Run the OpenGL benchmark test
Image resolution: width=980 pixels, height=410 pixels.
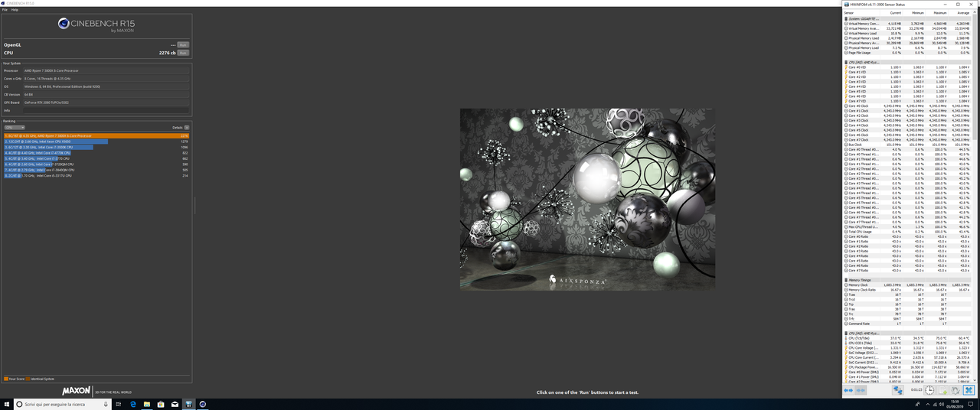point(183,45)
